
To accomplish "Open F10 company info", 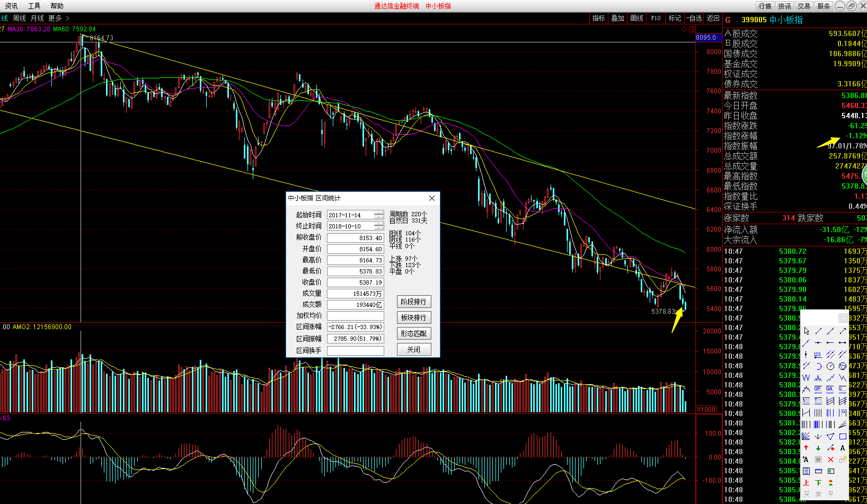I will (656, 18).
